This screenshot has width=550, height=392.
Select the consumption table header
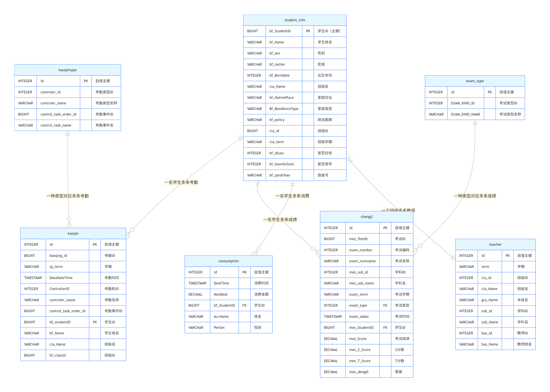[228, 261]
